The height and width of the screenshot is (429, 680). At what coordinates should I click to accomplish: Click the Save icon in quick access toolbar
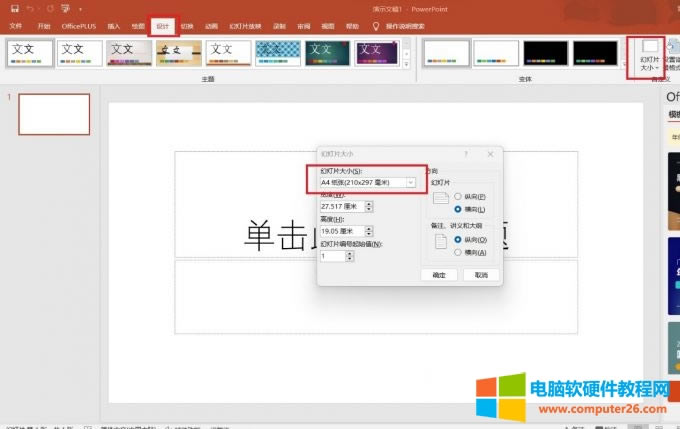coord(14,8)
